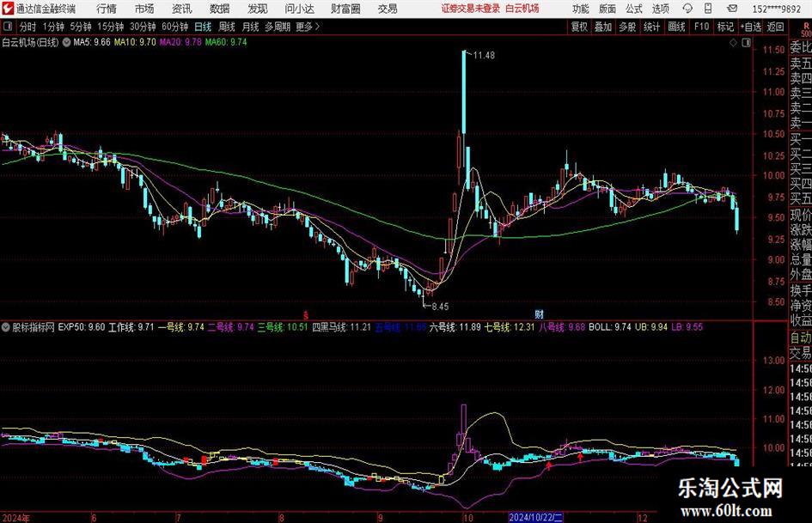Open the 资讯 menu
812x523 pixels.
(x=182, y=9)
